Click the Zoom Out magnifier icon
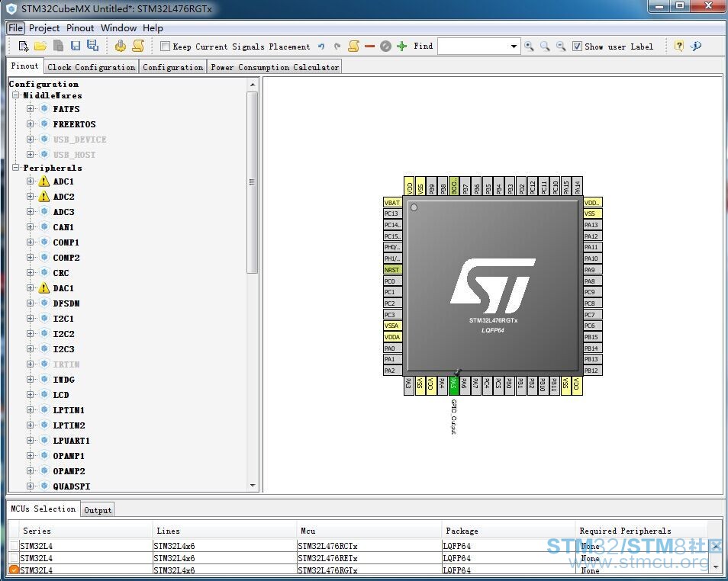728x581 pixels. coord(561,46)
